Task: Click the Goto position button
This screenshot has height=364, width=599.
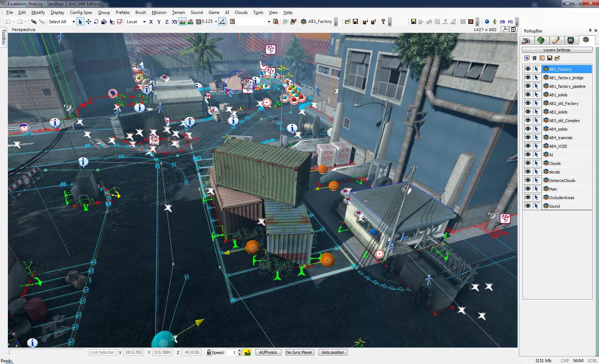Action: 333,352
